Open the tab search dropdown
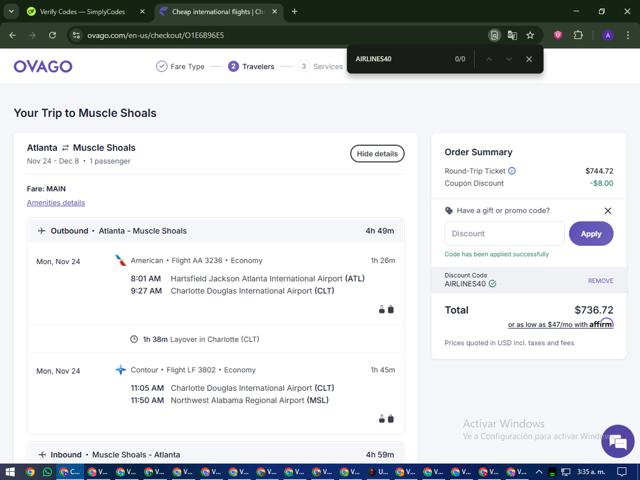 (x=11, y=12)
